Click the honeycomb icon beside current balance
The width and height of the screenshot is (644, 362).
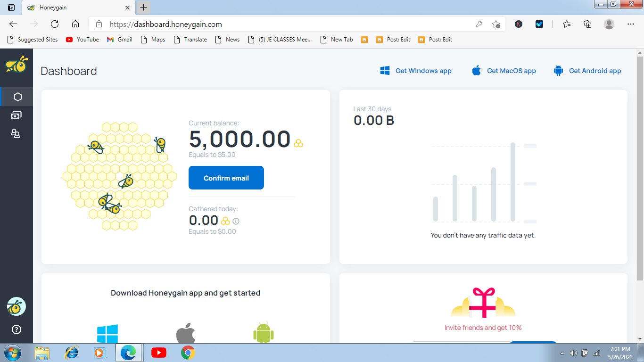coord(298,142)
